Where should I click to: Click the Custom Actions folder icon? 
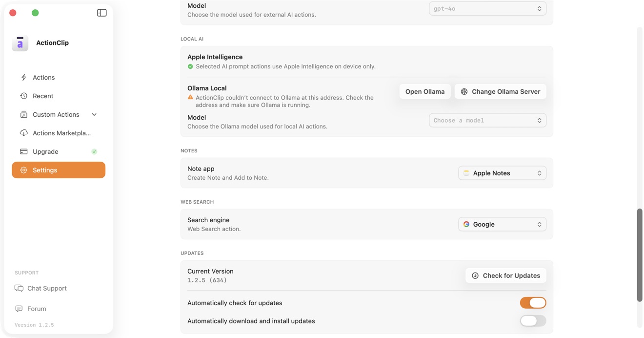tap(23, 114)
